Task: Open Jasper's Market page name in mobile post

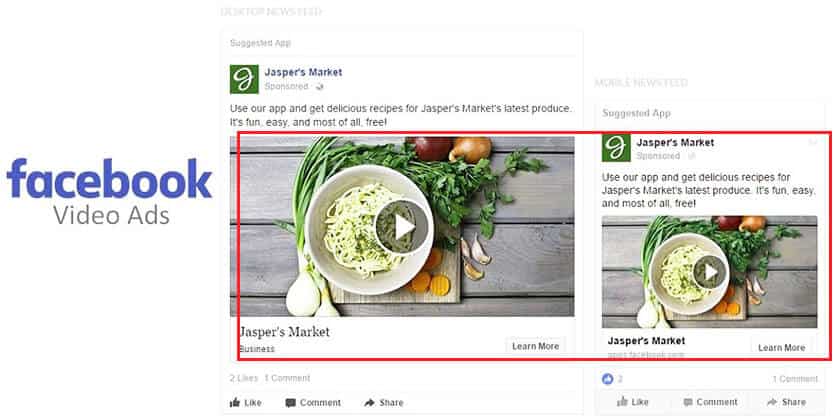Action: (x=675, y=142)
